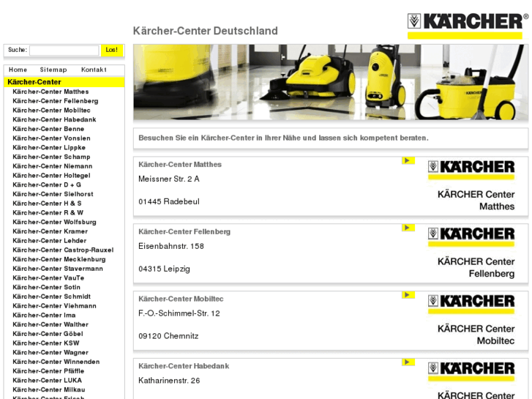Select Kärcher-Center Schamp link

coord(51,157)
